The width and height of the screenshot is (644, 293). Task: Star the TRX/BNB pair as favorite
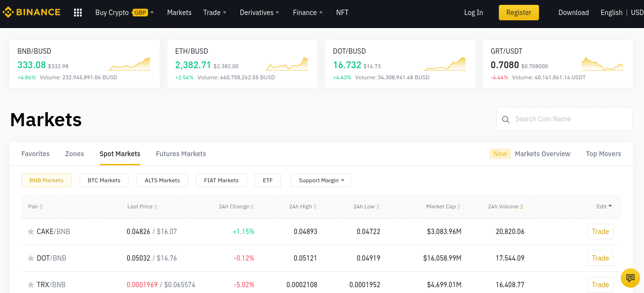[31, 285]
